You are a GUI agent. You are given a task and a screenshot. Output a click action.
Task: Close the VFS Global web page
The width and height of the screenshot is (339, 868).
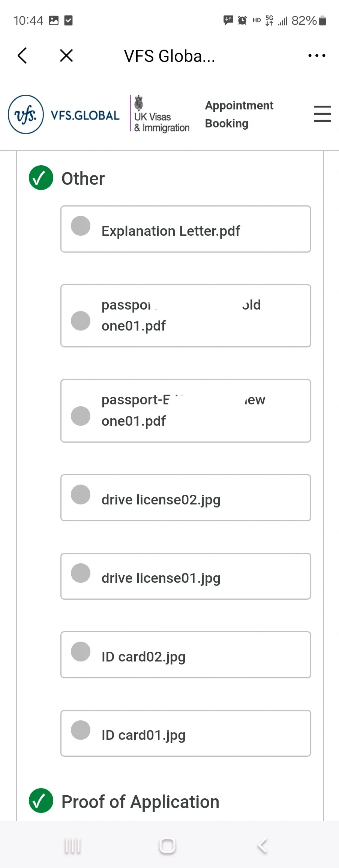66,55
